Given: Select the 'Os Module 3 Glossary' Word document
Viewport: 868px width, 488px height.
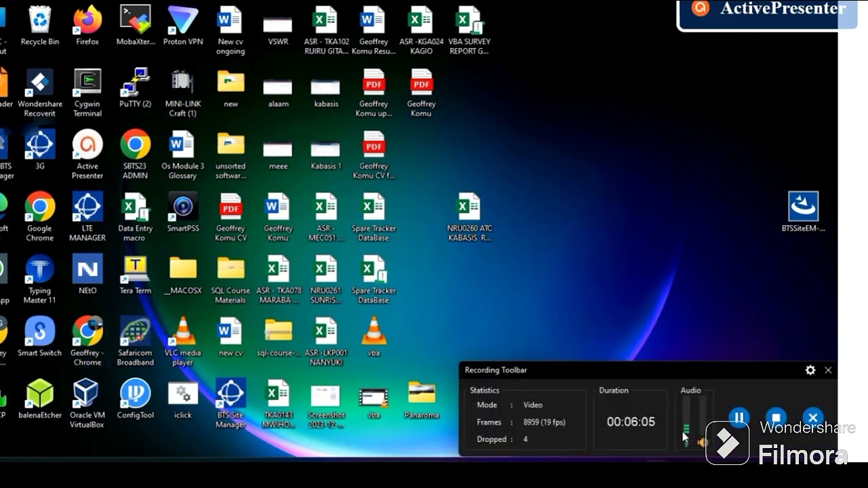Looking at the screenshot, I should pyautogui.click(x=183, y=156).
